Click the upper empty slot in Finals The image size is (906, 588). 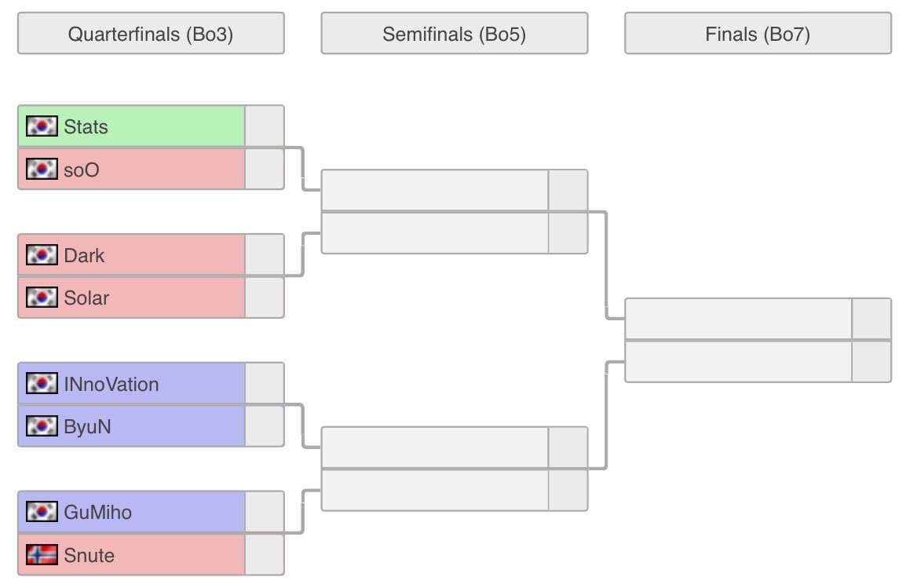pos(738,319)
